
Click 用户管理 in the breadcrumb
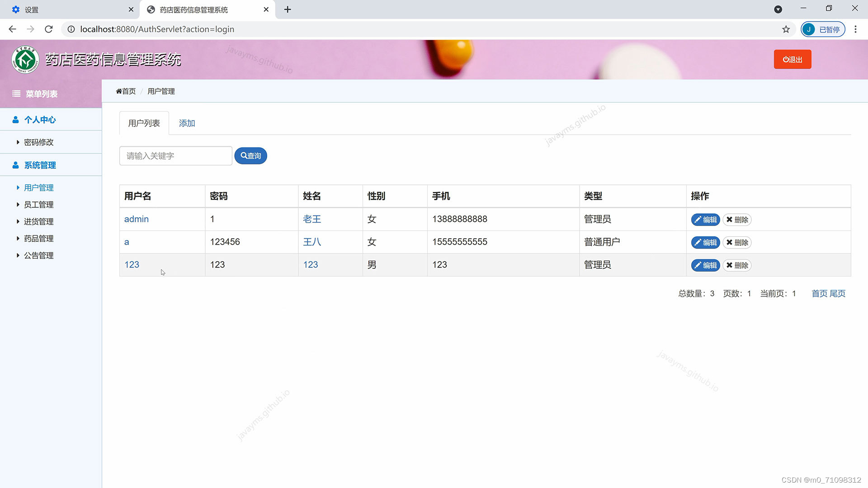[x=161, y=91]
